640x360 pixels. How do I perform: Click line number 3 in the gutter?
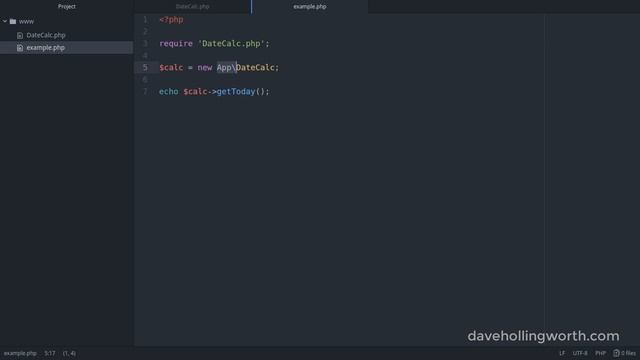[x=145, y=43]
